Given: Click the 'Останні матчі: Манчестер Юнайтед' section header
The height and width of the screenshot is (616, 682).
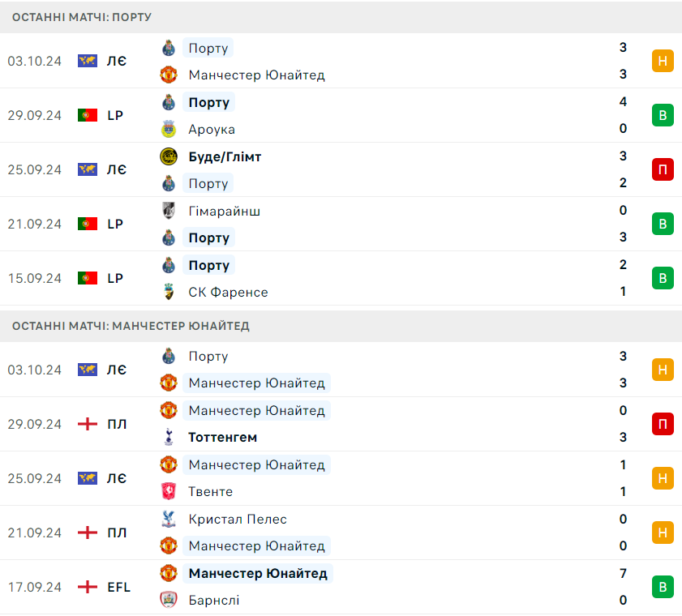Looking at the screenshot, I should coord(131,326).
